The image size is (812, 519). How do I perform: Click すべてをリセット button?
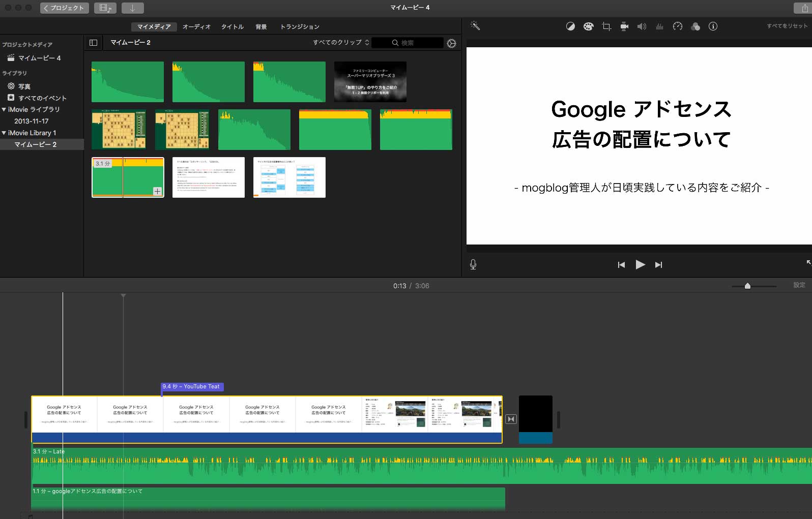click(x=787, y=26)
